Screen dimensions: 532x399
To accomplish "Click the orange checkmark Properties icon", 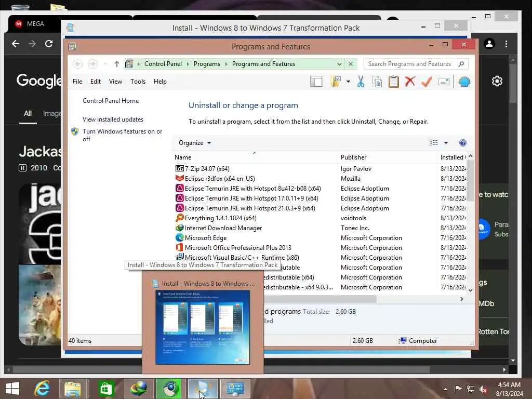I will (427, 82).
